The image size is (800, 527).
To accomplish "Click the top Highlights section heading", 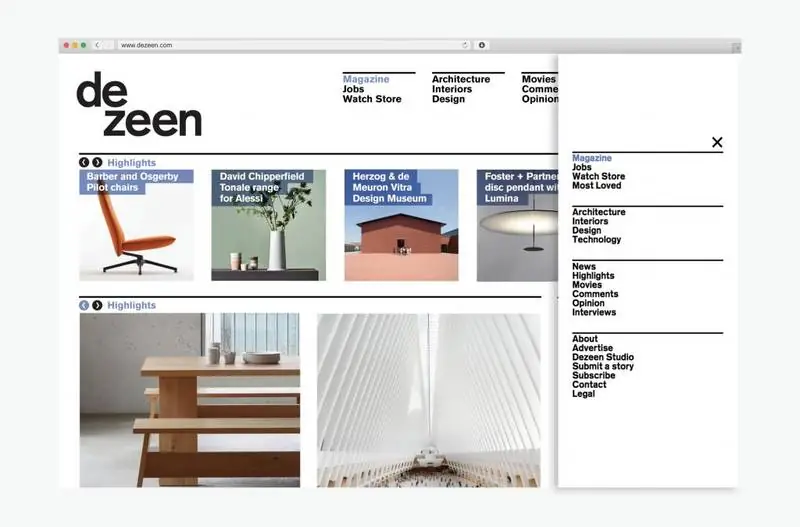I will click(x=132, y=163).
